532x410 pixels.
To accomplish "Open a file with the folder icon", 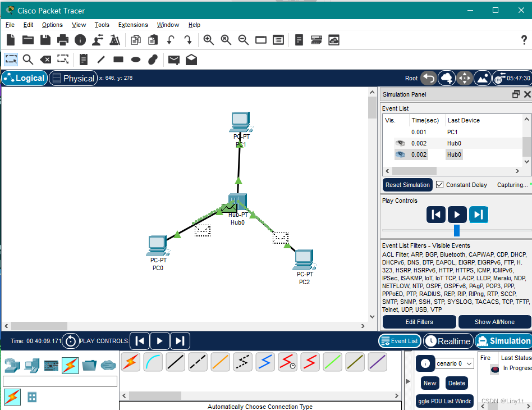I will click(28, 40).
